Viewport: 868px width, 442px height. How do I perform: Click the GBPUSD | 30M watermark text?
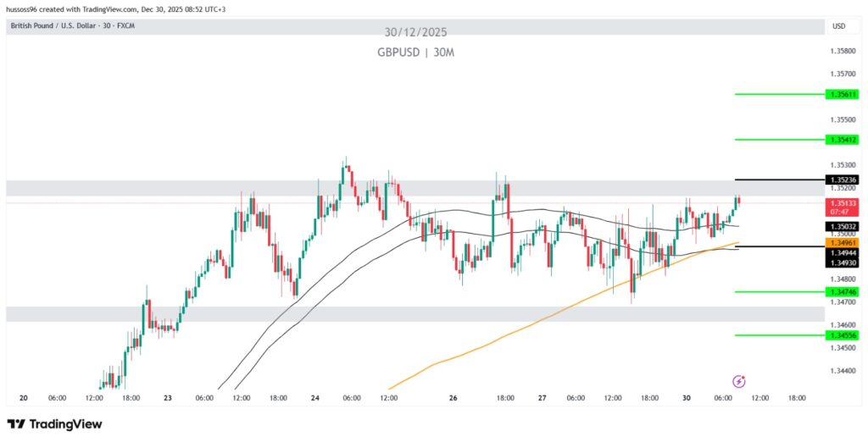[x=415, y=52]
